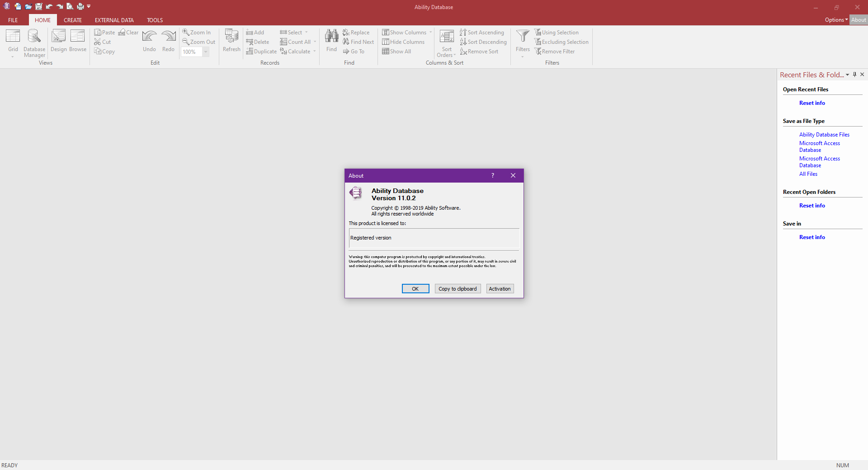Viewport: 868px width, 470px height.
Task: Click the Paste command
Action: (104, 33)
